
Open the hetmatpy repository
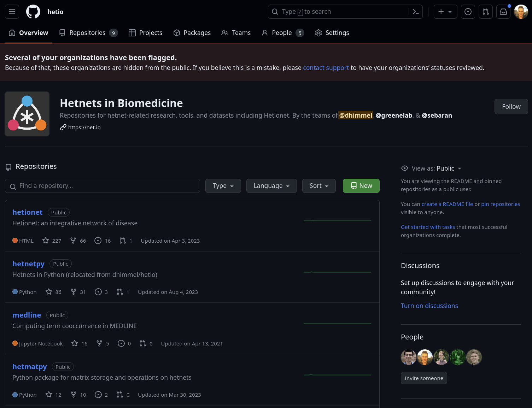click(x=30, y=367)
